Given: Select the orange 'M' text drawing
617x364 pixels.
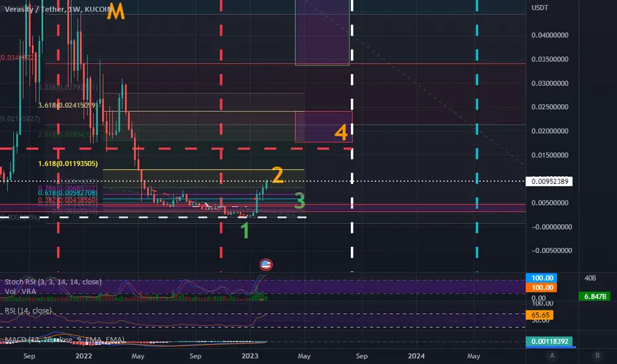Looking at the screenshot, I should [116, 11].
